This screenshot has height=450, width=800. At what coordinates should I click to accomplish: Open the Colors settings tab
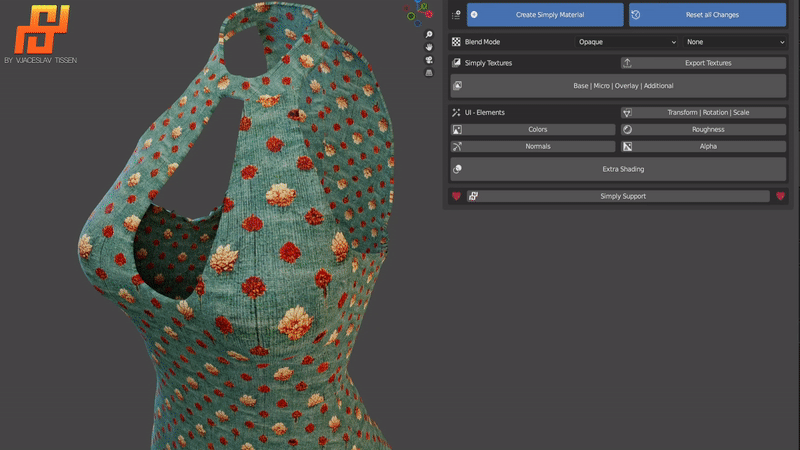(x=538, y=130)
